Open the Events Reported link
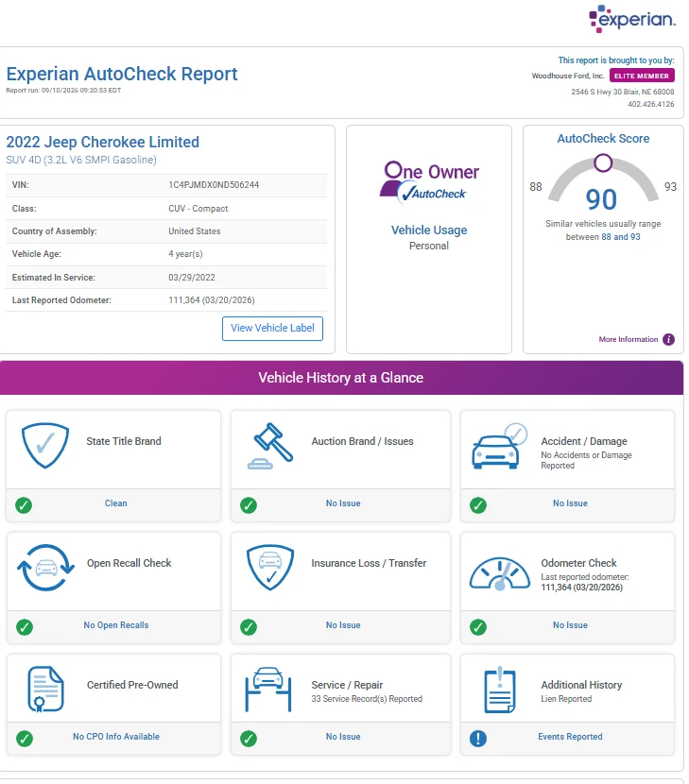Viewport: 689px width, 784px height. coord(570,737)
